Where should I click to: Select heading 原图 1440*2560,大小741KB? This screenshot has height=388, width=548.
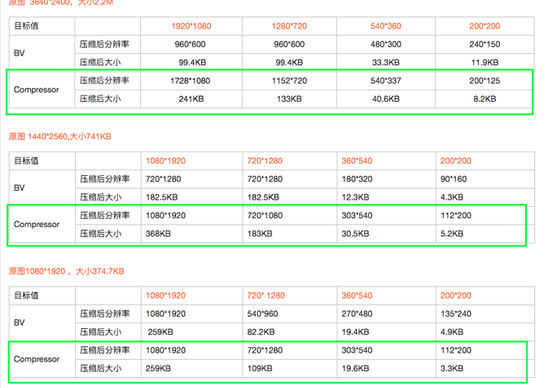[x=60, y=136]
